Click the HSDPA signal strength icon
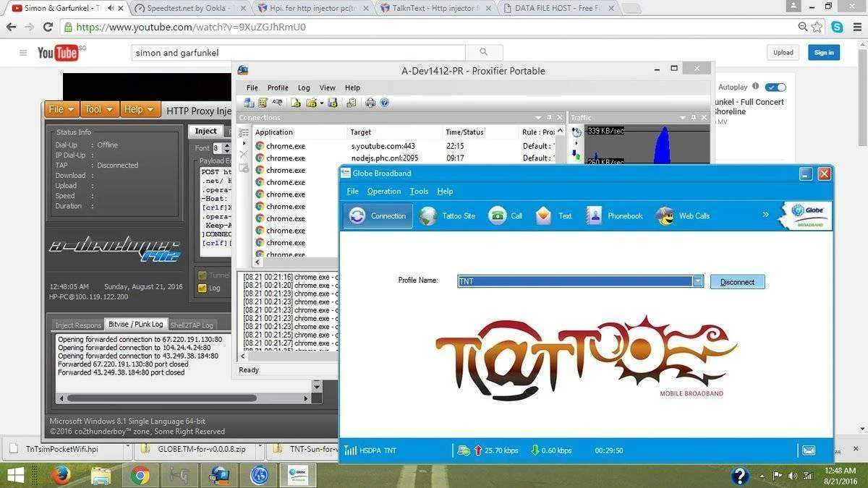The image size is (868, 488). 350,450
